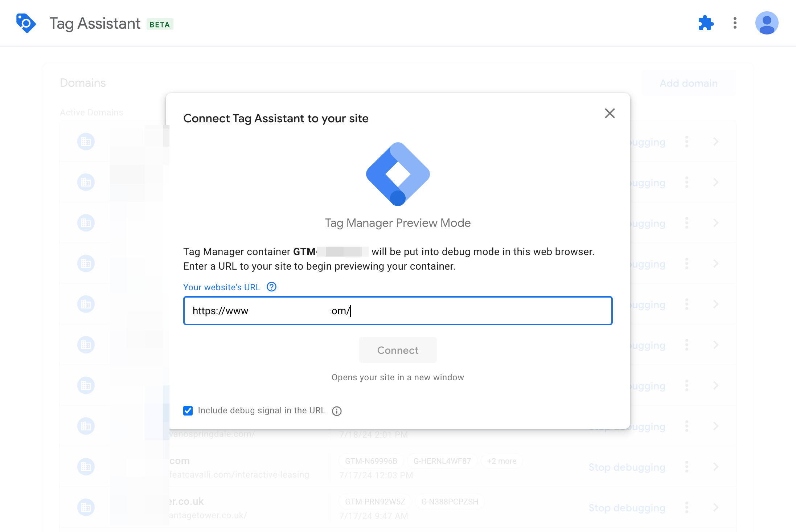This screenshot has height=532, width=796.
Task: Open the user account avatar
Action: 767,23
